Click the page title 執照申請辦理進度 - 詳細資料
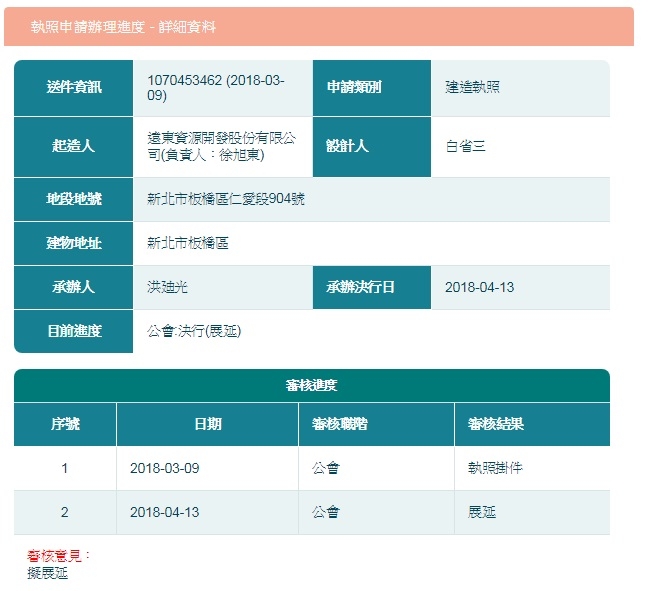Screen dimensions: 653x591 click(x=123, y=27)
